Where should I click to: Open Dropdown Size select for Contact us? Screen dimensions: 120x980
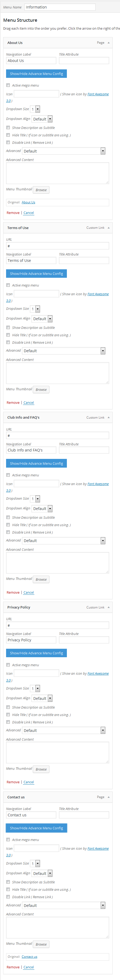coord(35,863)
